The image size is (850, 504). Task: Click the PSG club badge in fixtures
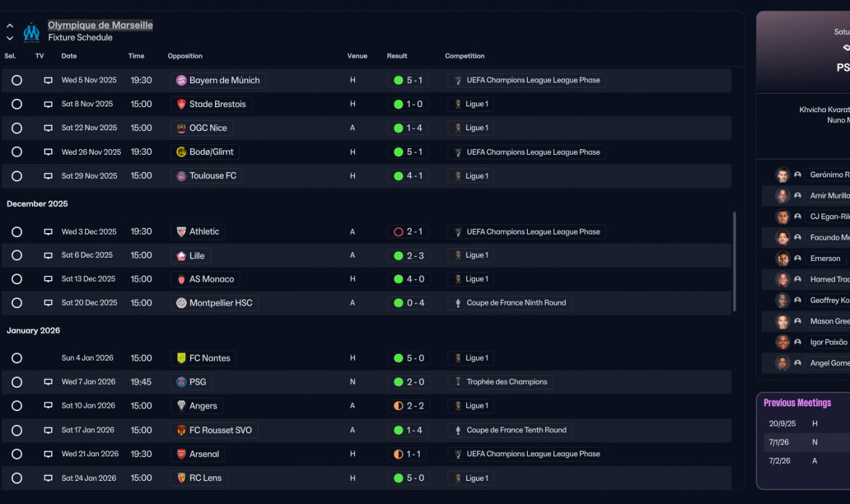point(181,382)
